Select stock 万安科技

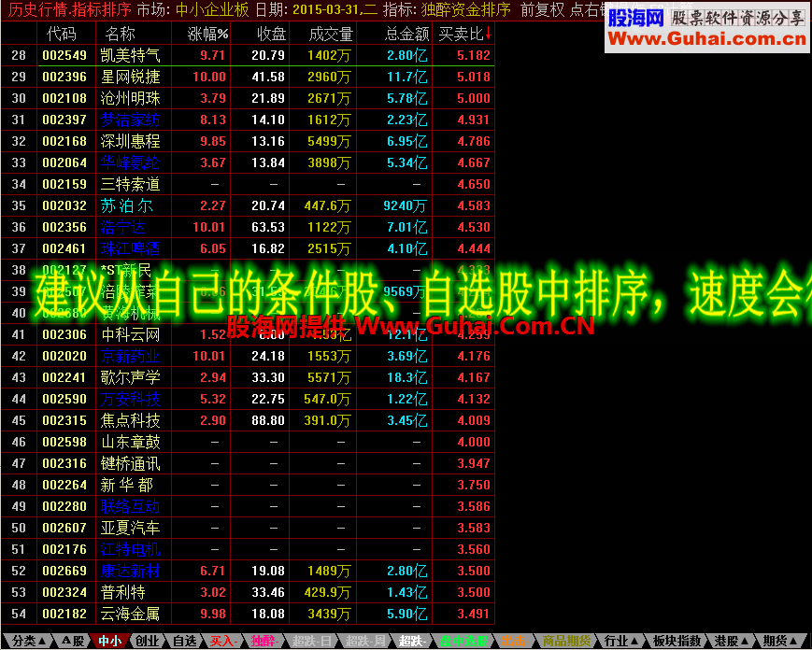(131, 399)
